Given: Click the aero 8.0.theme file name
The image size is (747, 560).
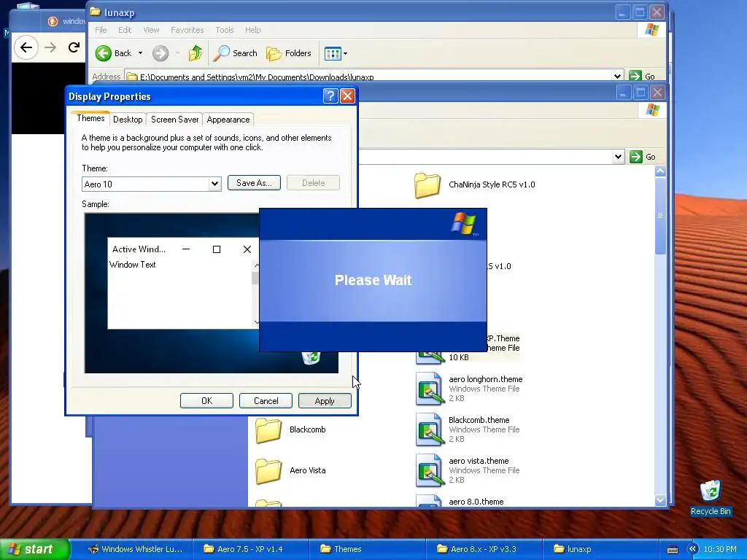Looking at the screenshot, I should (476, 502).
